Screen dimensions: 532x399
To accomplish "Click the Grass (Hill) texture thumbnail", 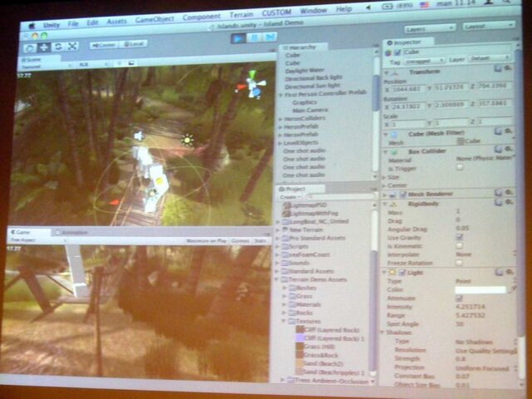I will [x=299, y=347].
